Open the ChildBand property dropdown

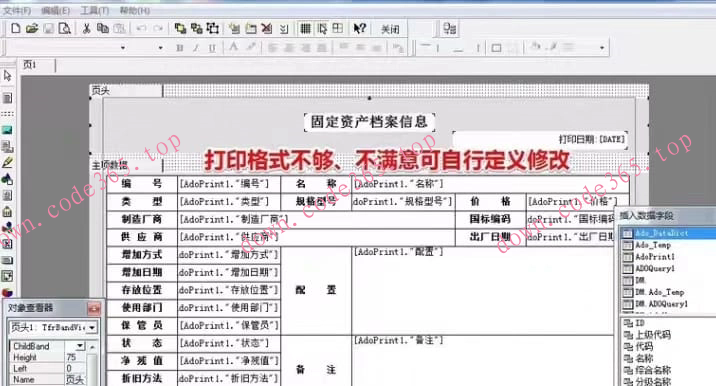coord(80,346)
